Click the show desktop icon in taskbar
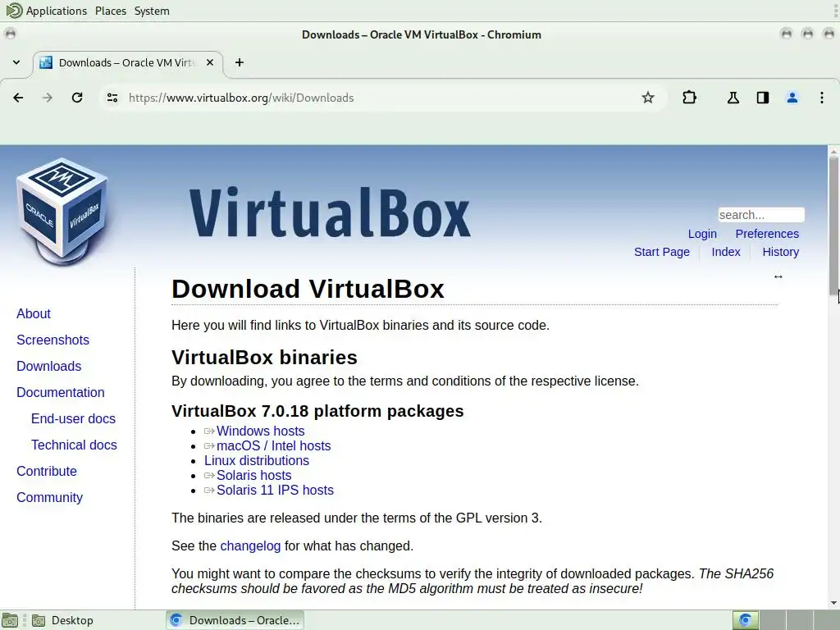Image resolution: width=840 pixels, height=630 pixels. pos(10,620)
